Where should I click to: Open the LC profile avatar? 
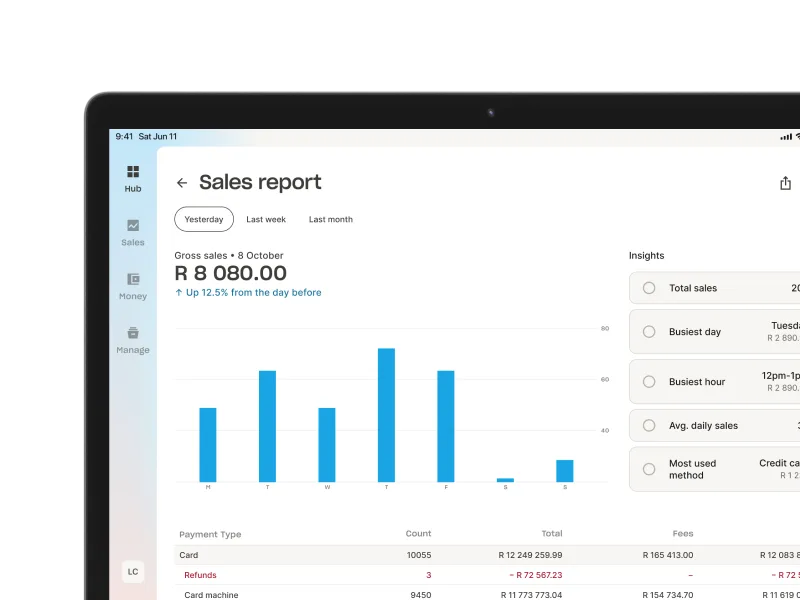pos(133,572)
